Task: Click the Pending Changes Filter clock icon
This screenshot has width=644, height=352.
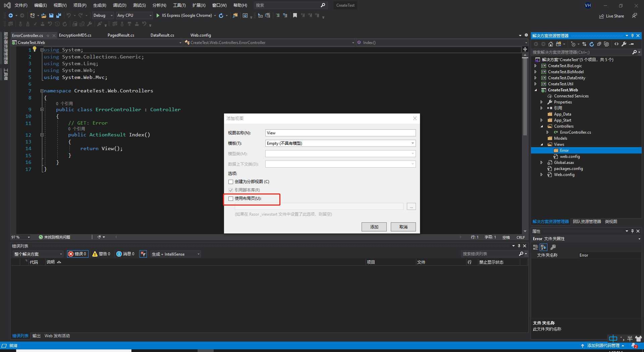Action: coord(573,44)
